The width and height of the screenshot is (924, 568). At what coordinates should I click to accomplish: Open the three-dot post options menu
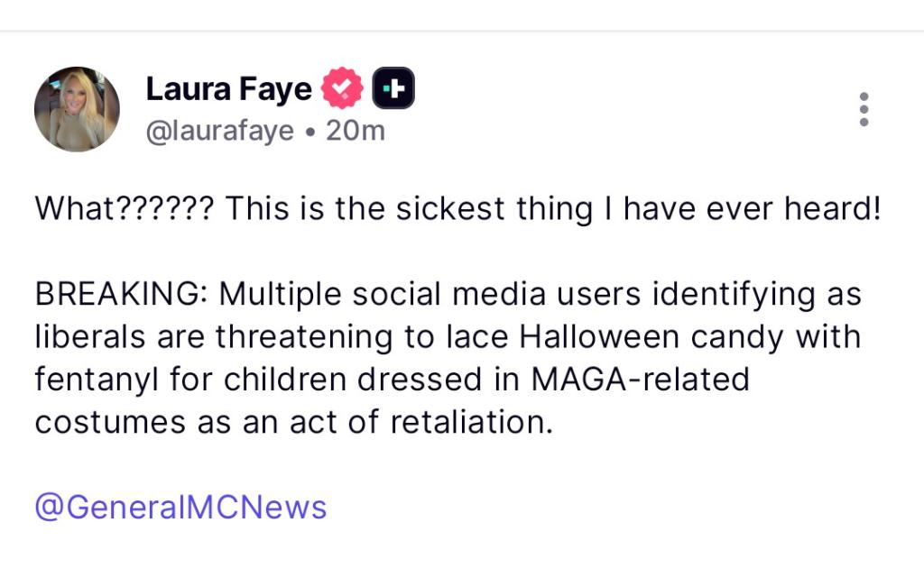[864, 109]
